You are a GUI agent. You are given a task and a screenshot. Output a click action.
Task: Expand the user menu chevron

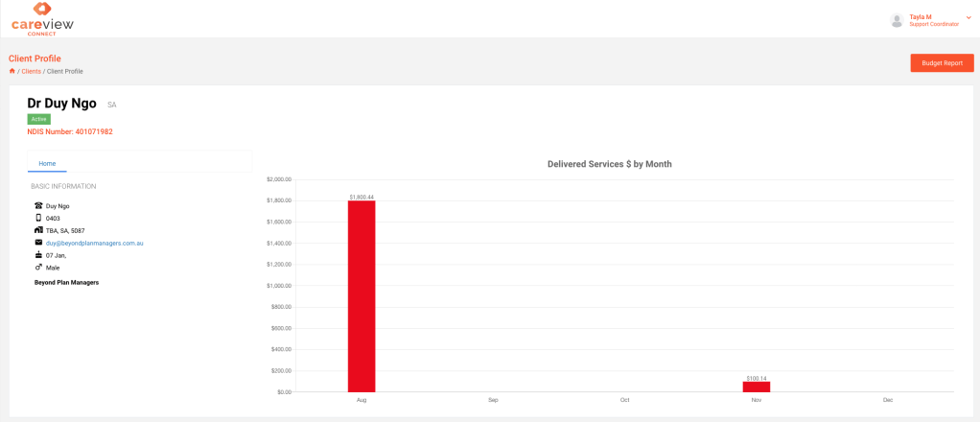968,17
